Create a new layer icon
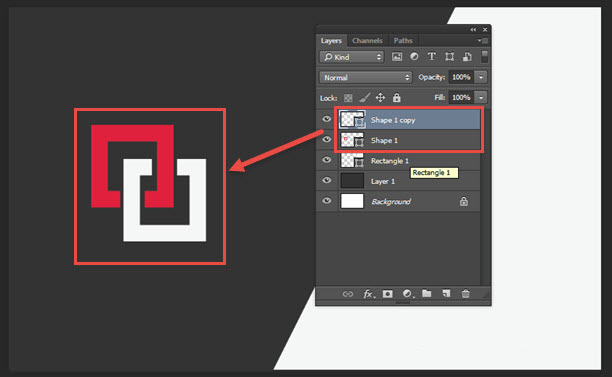Screen dimensions: 612x377 (446, 293)
